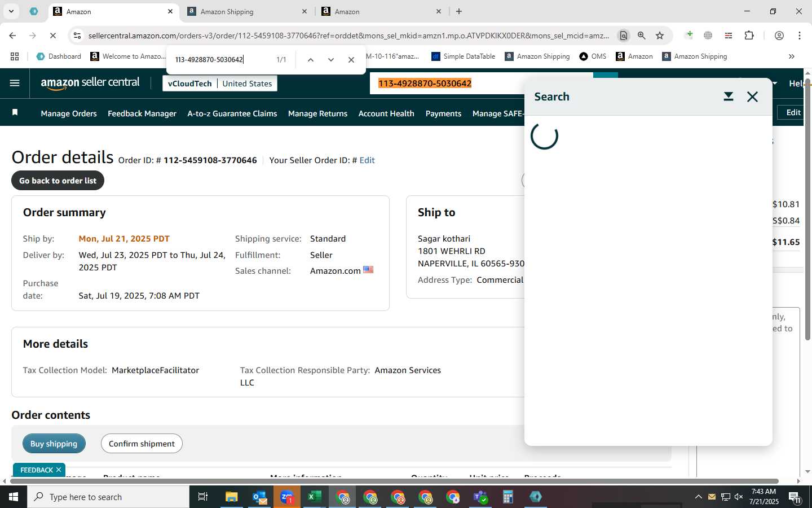
Task: Click the Mon, Jul 21, 2025 PDT date
Action: [124, 239]
